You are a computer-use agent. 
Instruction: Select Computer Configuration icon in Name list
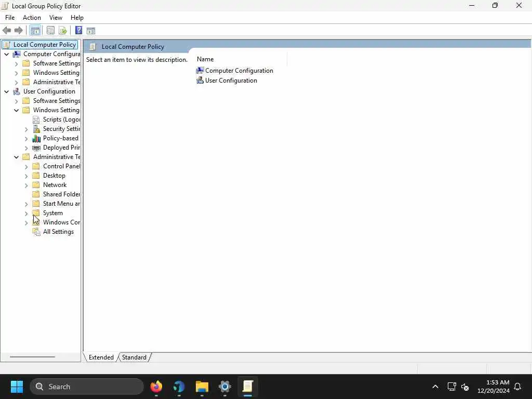200,70
